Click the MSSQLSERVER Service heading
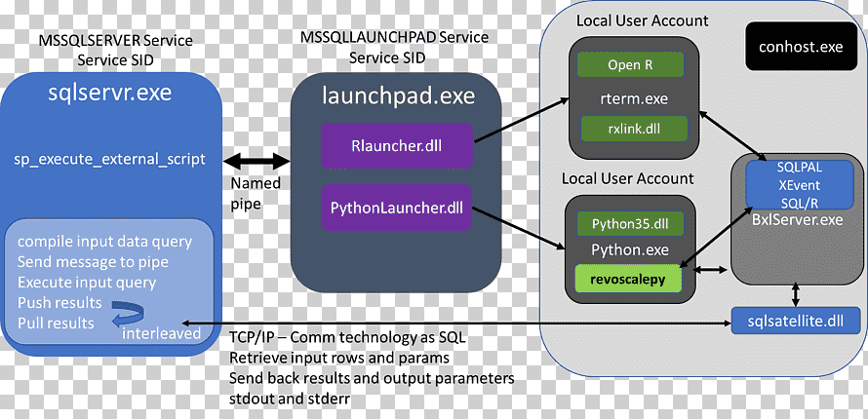The image size is (868, 419). (x=116, y=41)
